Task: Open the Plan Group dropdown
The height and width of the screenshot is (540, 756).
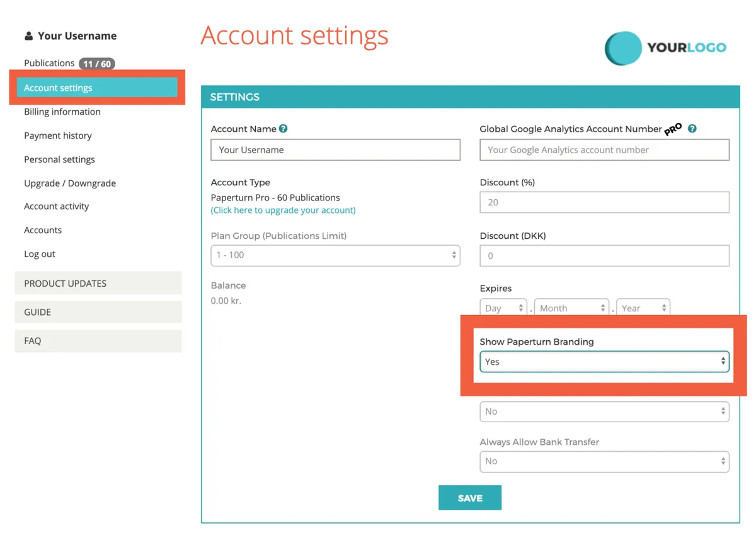Action: click(335, 255)
